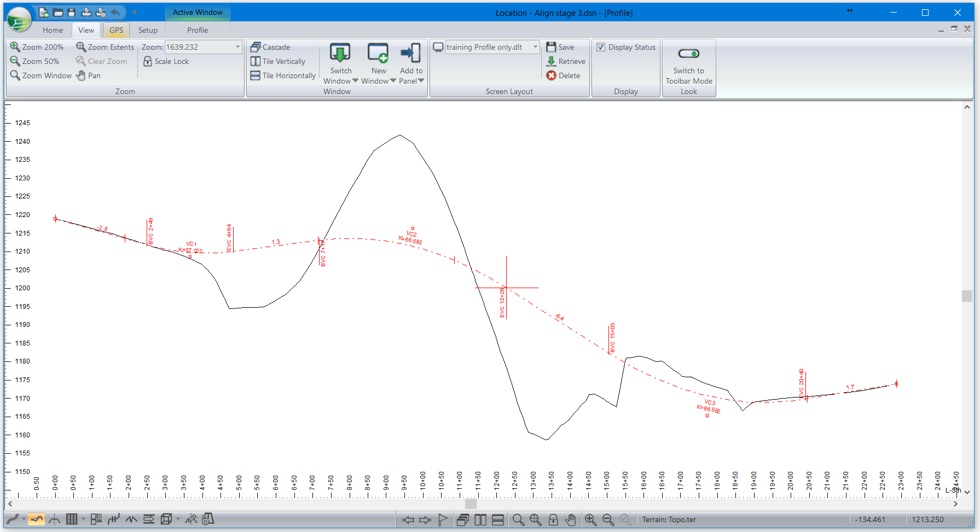Image resolution: width=980 pixels, height=532 pixels.
Task: Switch to the Setup ribbon tab
Action: [148, 30]
